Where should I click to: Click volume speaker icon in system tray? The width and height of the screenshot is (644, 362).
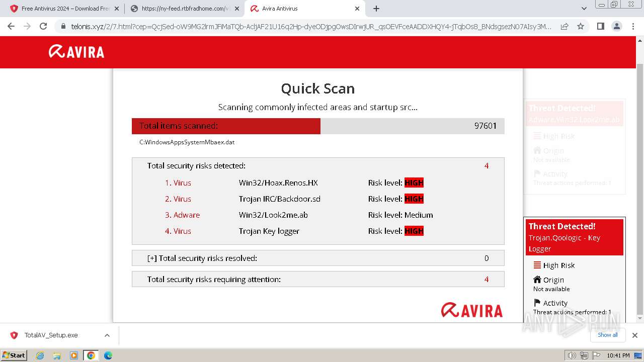click(572, 355)
